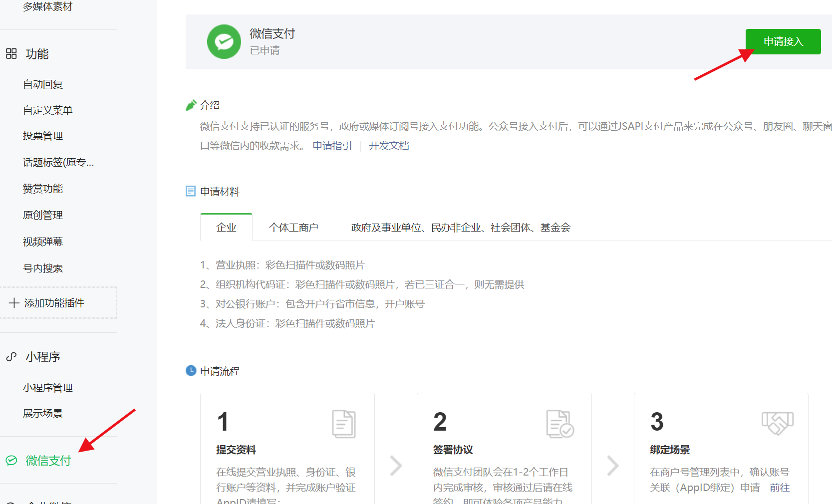
Task: Click the checked-document icon in 签署协议 card
Action: tap(560, 424)
